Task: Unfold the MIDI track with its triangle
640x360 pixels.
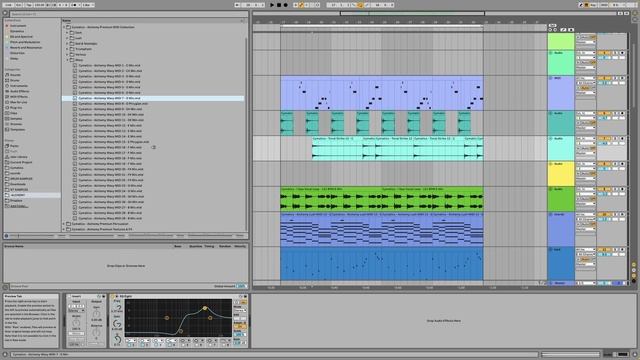Action: coord(551,78)
